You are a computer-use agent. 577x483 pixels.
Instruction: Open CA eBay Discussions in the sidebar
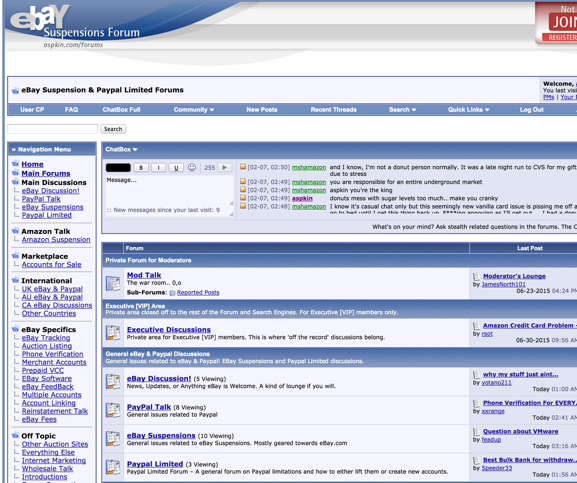[x=57, y=305]
